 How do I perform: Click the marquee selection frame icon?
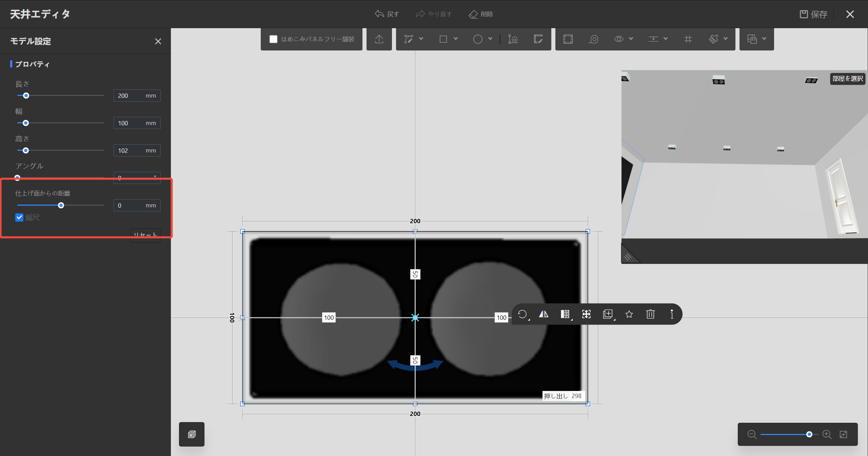[x=568, y=39]
